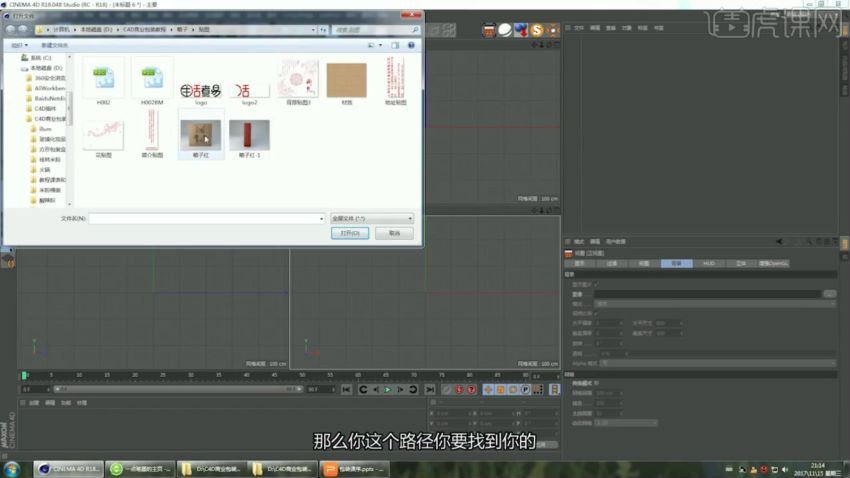Click the render to picture viewer clapboard icon
This screenshot has width=850, height=478.
pyautogui.click(x=488, y=30)
